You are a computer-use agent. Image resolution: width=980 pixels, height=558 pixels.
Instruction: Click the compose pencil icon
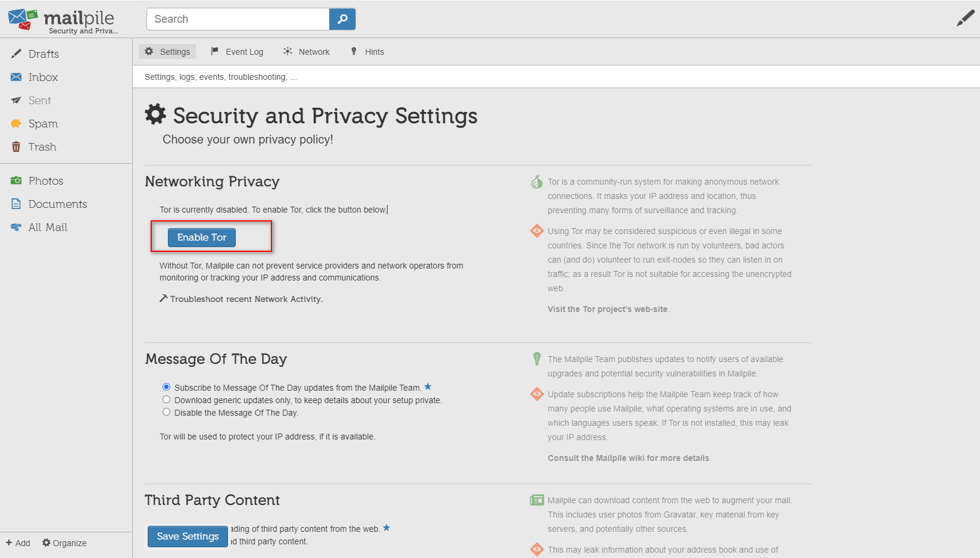(965, 18)
